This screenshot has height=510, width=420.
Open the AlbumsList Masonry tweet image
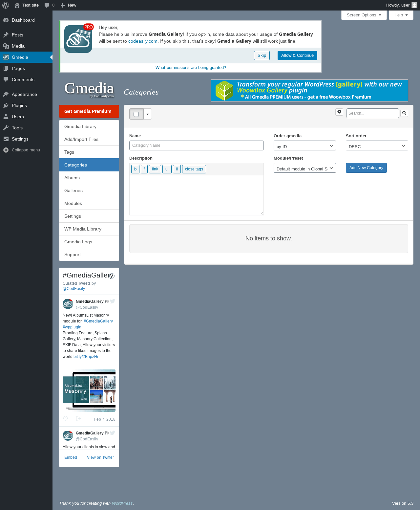(89, 390)
